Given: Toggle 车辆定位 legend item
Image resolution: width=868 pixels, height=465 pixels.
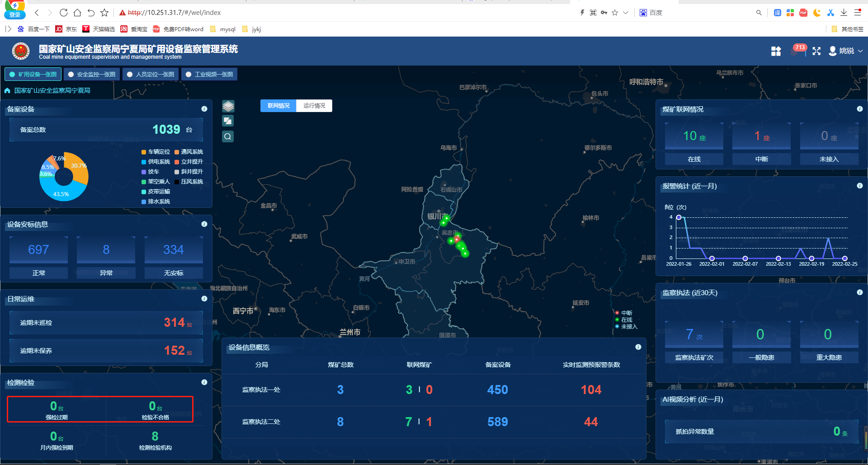Looking at the screenshot, I should (156, 152).
